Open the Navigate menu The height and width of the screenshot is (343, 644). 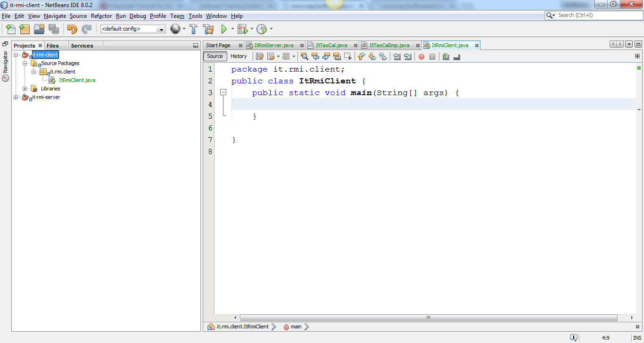pos(55,16)
